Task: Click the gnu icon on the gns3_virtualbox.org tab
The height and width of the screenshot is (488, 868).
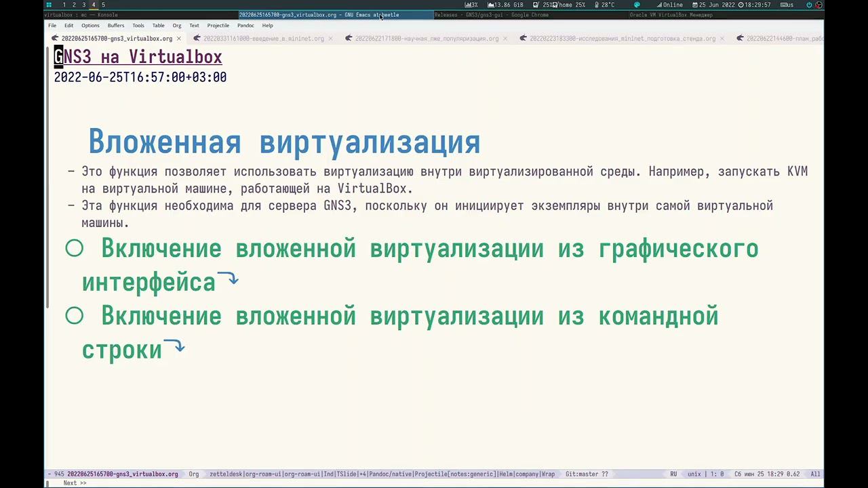Action: coord(55,38)
